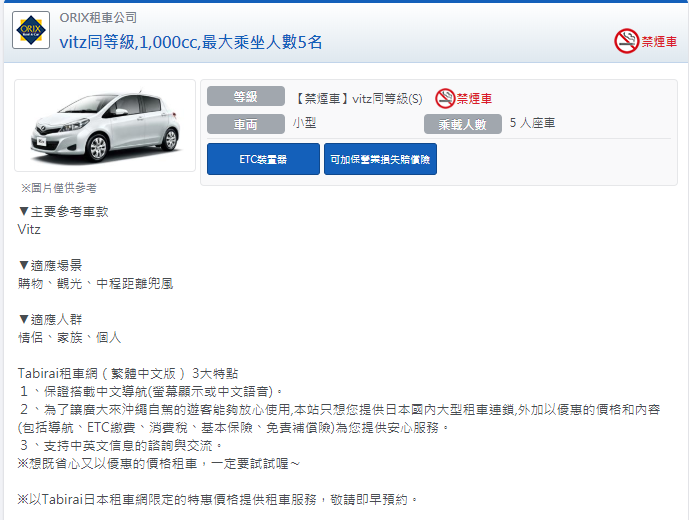Click the ETC裝置器 button

263,159
